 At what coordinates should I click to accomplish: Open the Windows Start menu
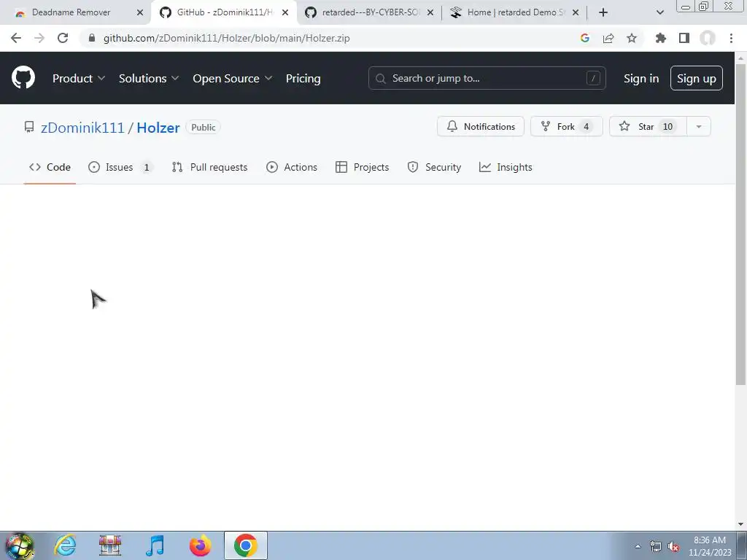tap(20, 545)
